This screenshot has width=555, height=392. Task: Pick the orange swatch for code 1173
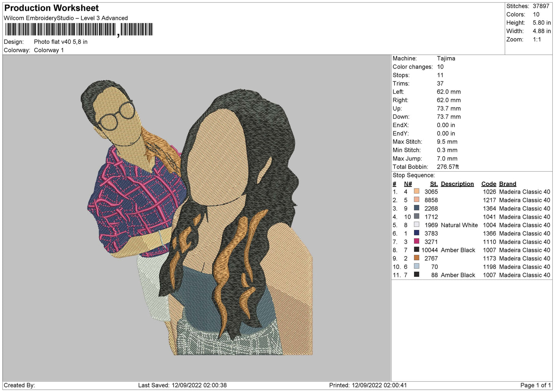click(x=416, y=258)
